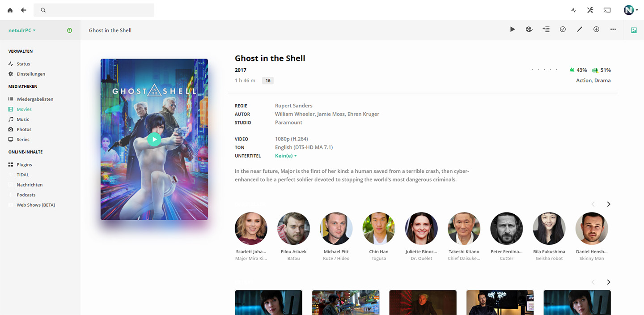Click the play button on the poster
The height and width of the screenshot is (315, 644).
(154, 139)
